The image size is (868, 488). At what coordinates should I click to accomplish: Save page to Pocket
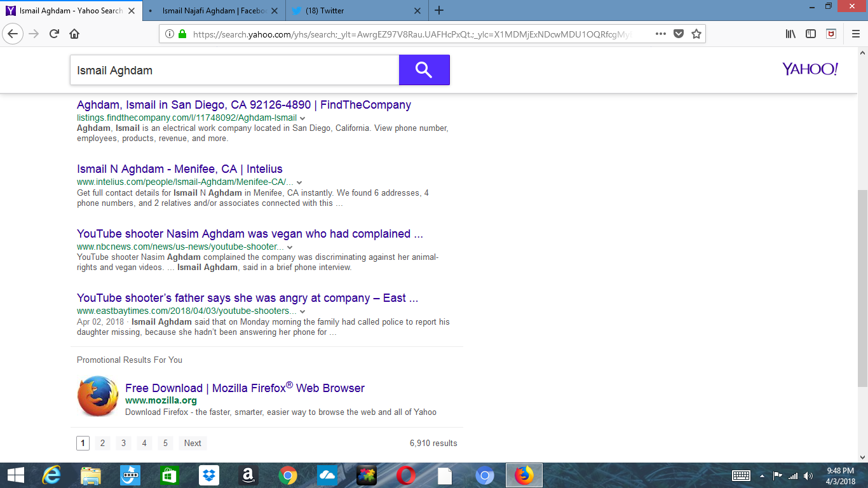(x=679, y=34)
